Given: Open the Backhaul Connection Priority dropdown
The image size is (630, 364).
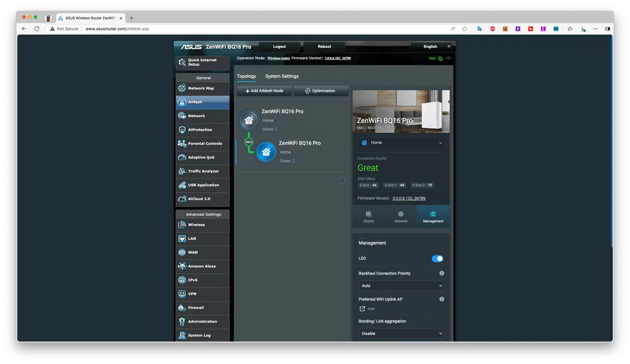Looking at the screenshot, I should (401, 286).
